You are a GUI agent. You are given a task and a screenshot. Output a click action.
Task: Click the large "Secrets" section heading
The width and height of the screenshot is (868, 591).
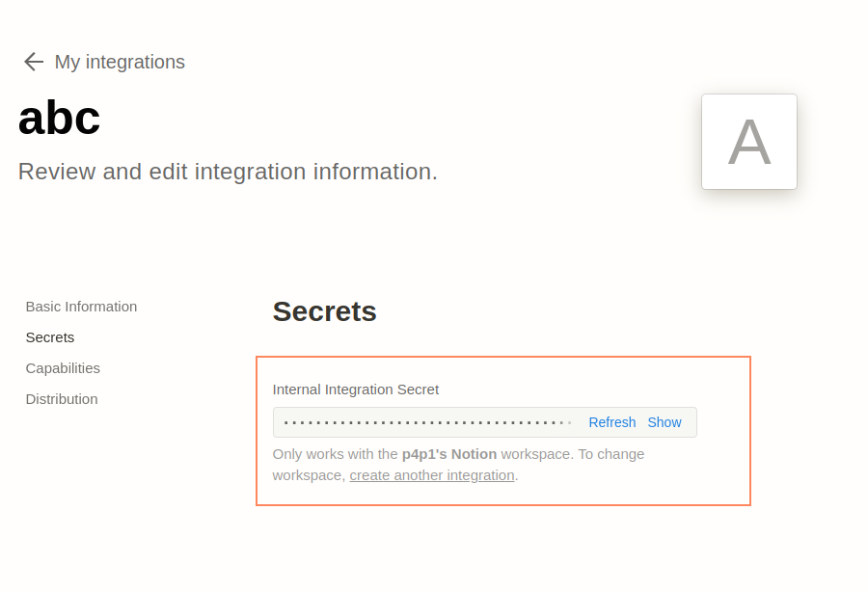point(324,311)
